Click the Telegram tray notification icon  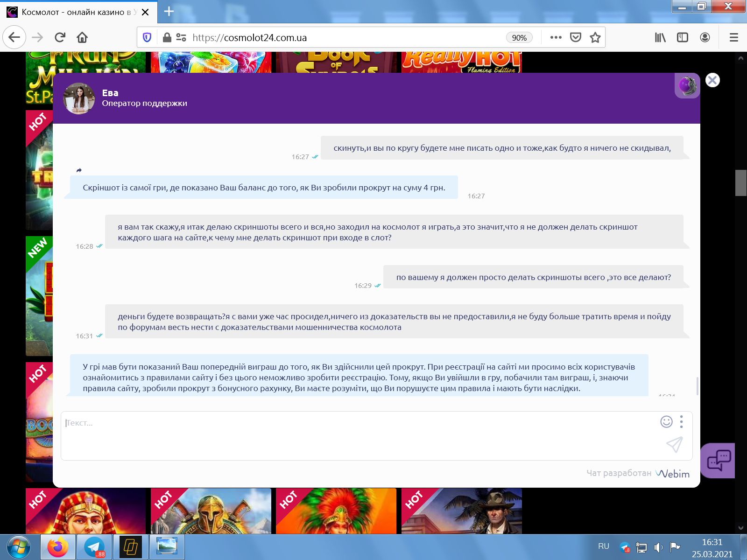[x=625, y=547]
